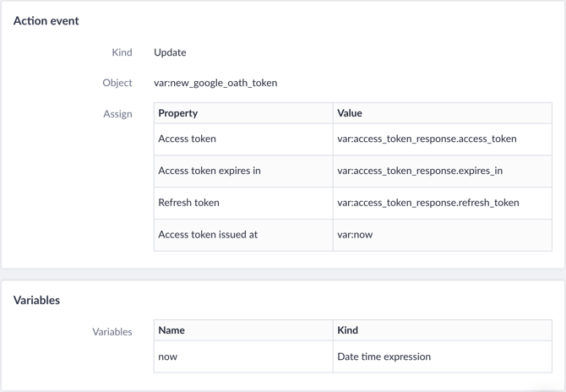Select the Refresh token property cell
Viewport: 566px width, 392px height.
(243, 203)
